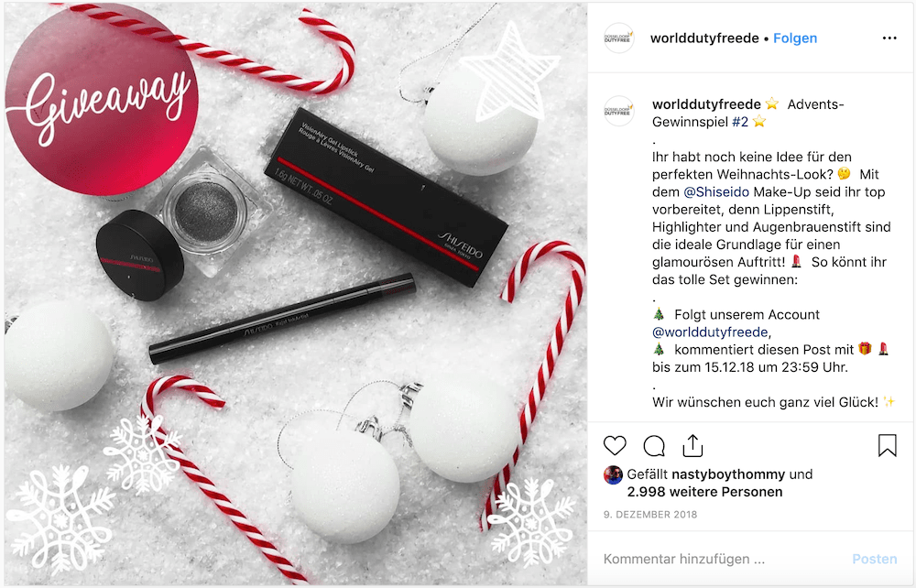Open comments via the speech bubble icon
Screen dimensions: 916x588
tap(654, 445)
